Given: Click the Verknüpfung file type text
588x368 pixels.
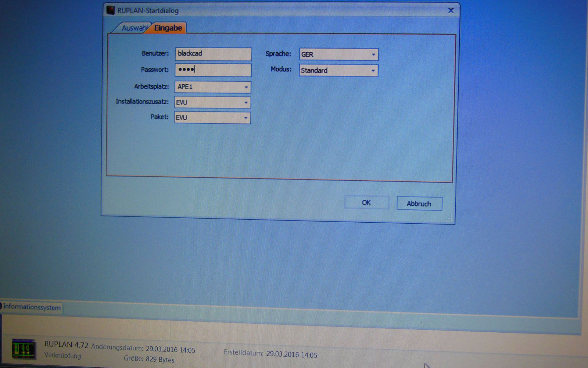Looking at the screenshot, I should coord(62,355).
